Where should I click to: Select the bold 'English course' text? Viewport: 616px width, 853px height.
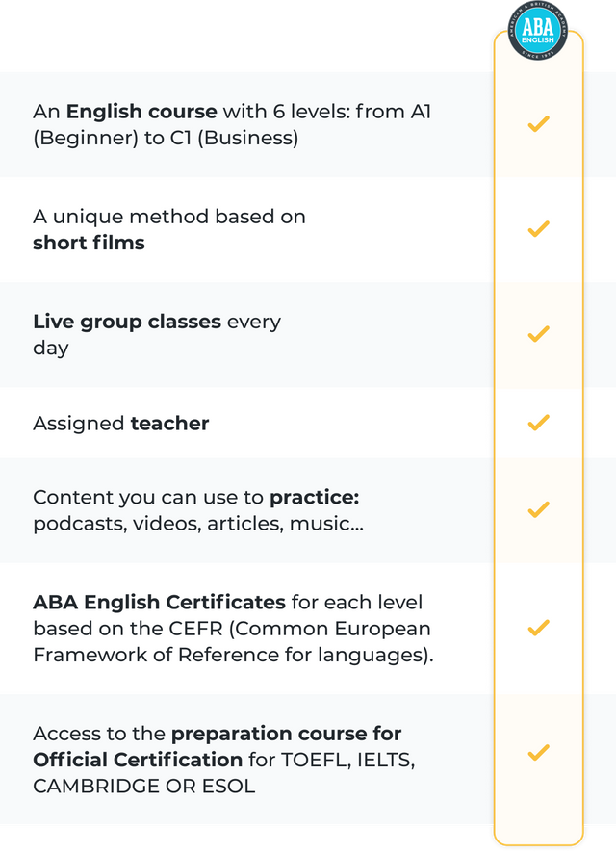point(141,112)
